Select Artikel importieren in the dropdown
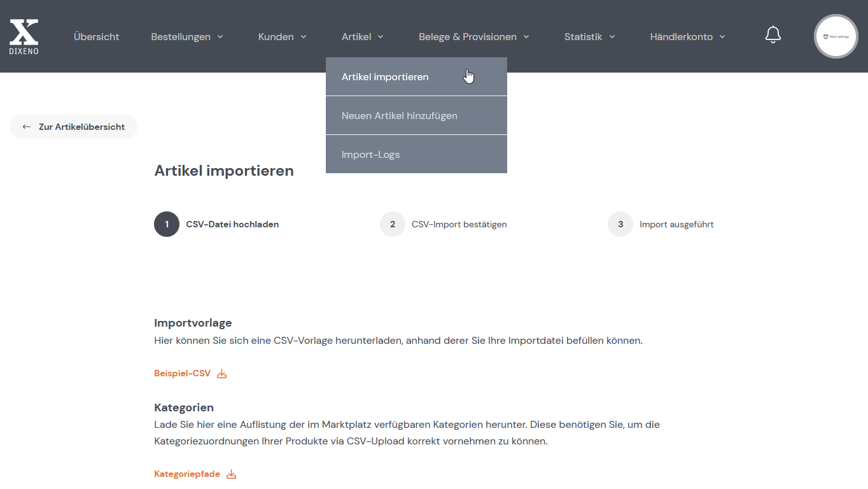Viewport: 868px width, 489px height. [416, 77]
